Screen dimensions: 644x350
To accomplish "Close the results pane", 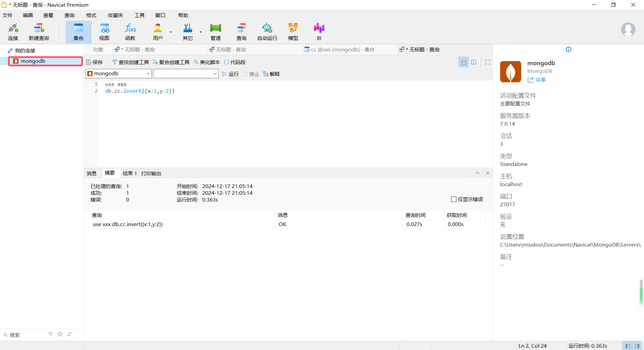I will pos(488,173).
